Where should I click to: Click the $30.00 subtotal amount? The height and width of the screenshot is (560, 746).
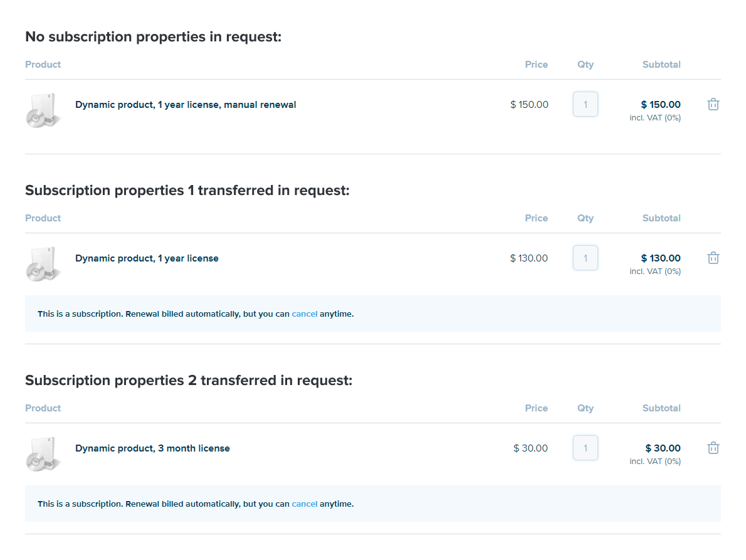[663, 448]
